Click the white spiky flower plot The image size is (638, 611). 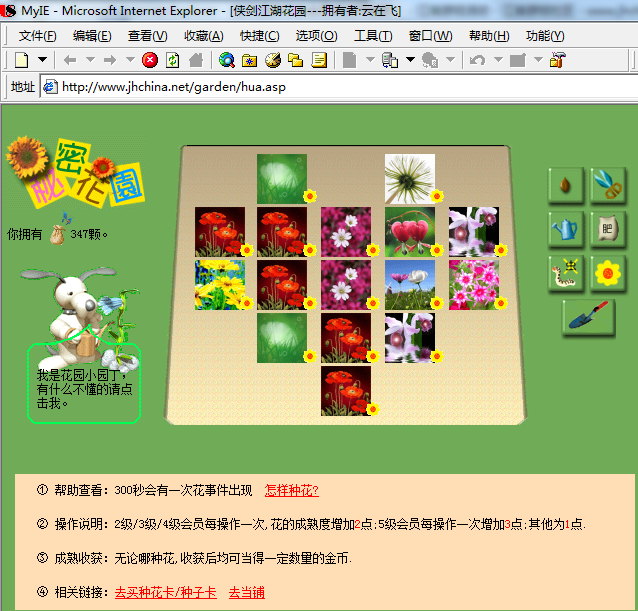410,179
